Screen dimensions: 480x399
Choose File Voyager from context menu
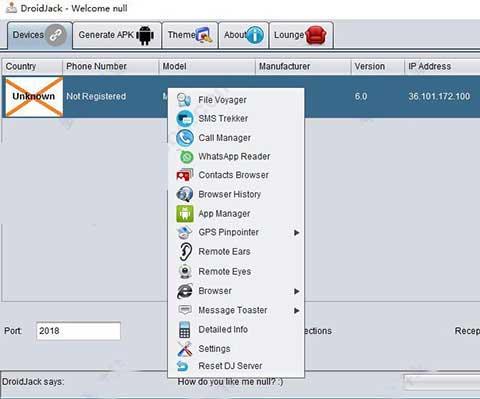(236, 100)
